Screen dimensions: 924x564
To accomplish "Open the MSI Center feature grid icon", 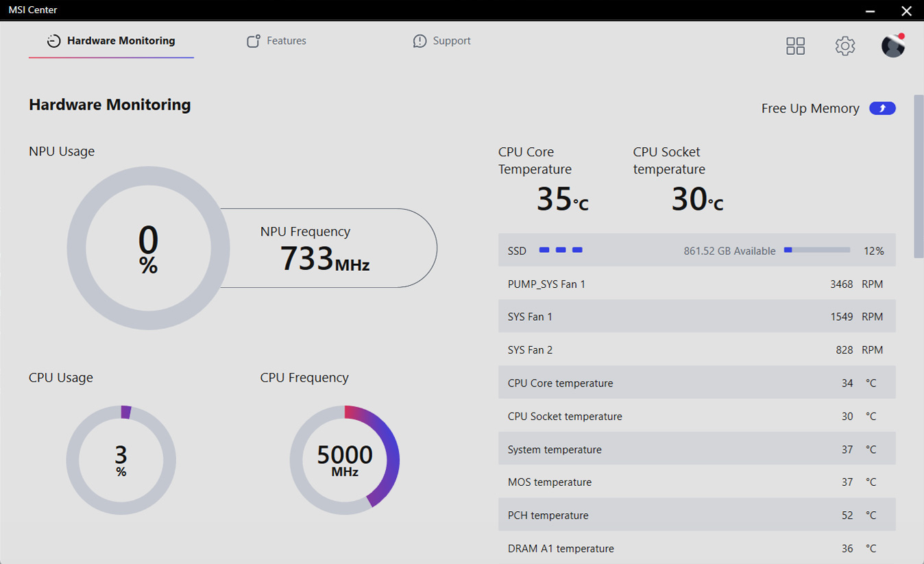I will coord(795,46).
